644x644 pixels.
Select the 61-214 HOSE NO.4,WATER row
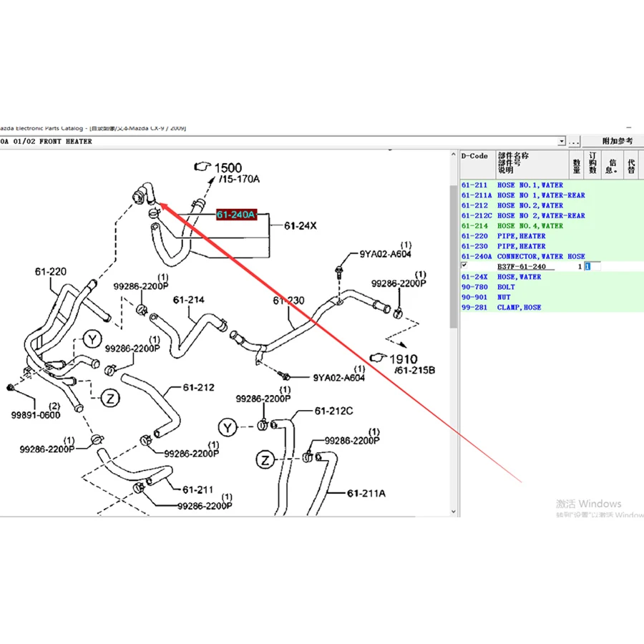click(x=552, y=226)
